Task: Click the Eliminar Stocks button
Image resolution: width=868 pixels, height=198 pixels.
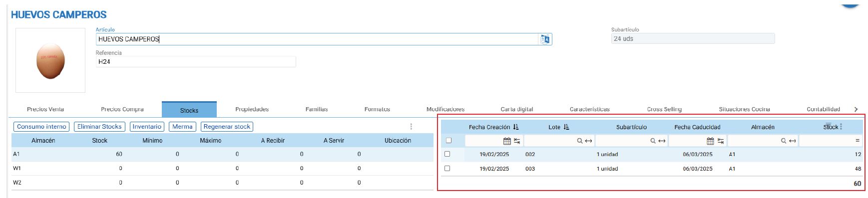Action: click(99, 127)
